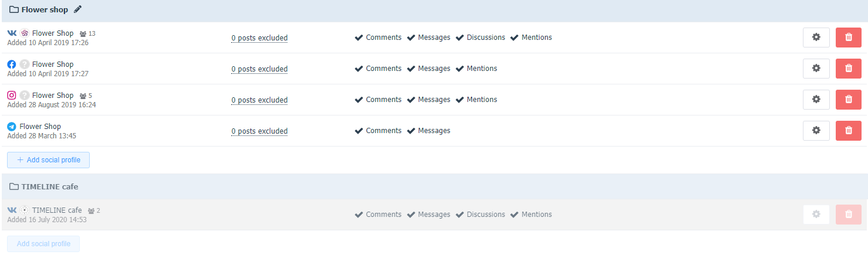Click the Facebook logo icon
This screenshot has width=868, height=255.
[x=12, y=64]
